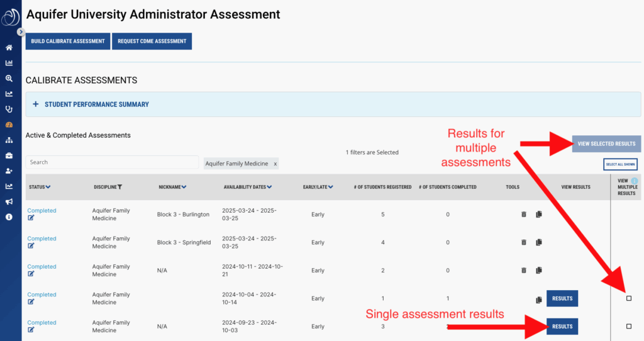Open Completed status link for 2024-10-04 row

coord(42,294)
